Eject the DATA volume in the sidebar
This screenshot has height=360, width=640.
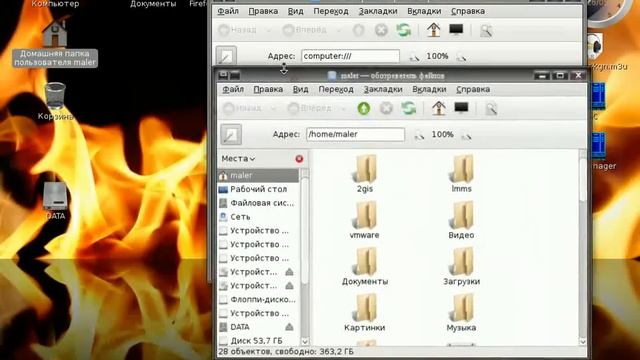pyautogui.click(x=289, y=327)
